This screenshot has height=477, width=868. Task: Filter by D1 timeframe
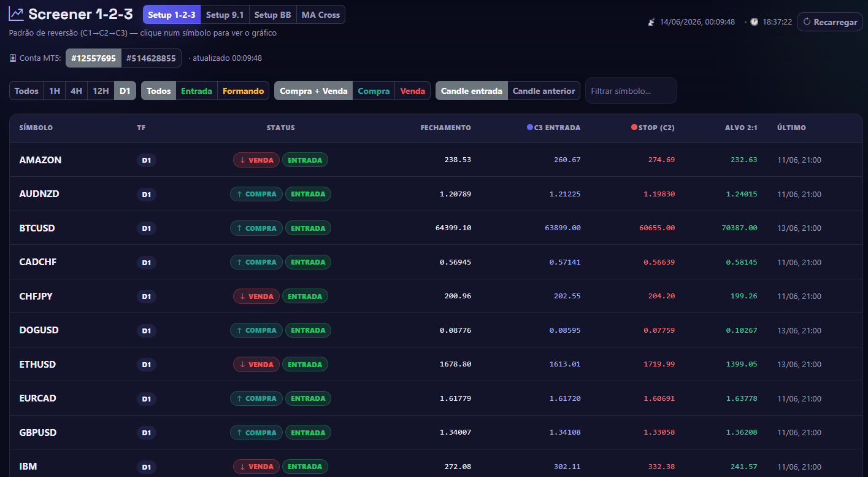tap(125, 91)
